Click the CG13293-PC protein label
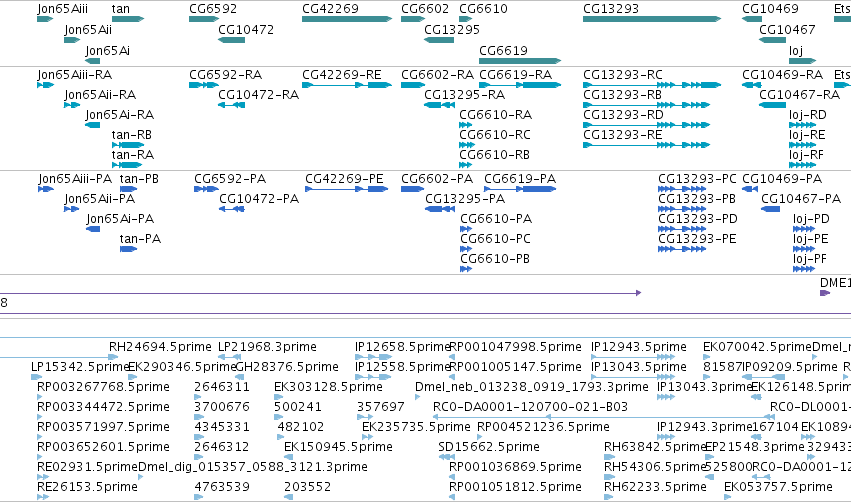 coord(697,179)
